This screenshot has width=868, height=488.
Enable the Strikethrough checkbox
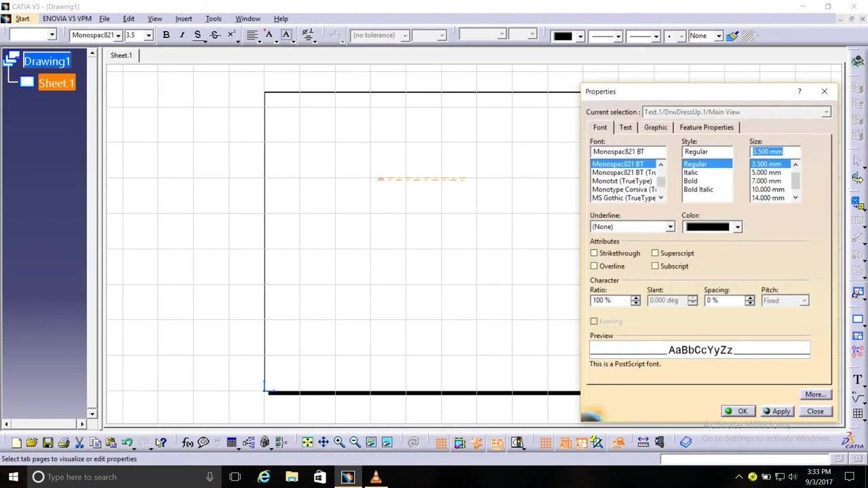pyautogui.click(x=594, y=253)
